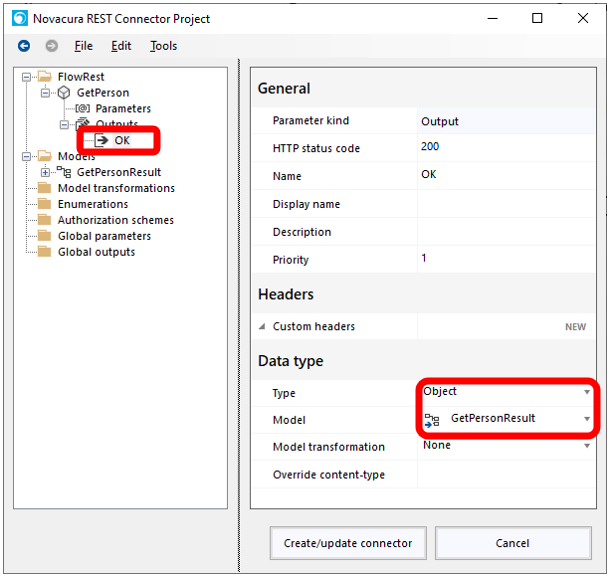Click the Global parameters folder icon
The height and width of the screenshot is (577, 610).
coord(45,236)
